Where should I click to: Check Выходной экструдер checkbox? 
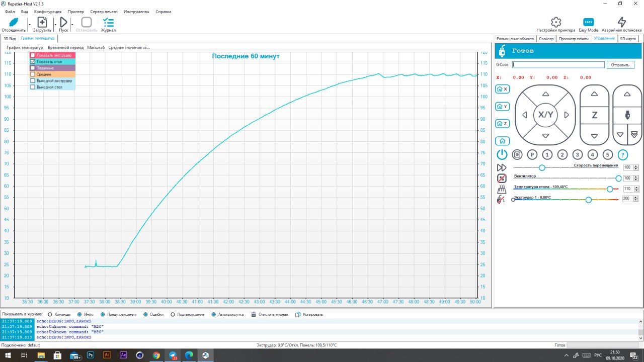pos(33,80)
